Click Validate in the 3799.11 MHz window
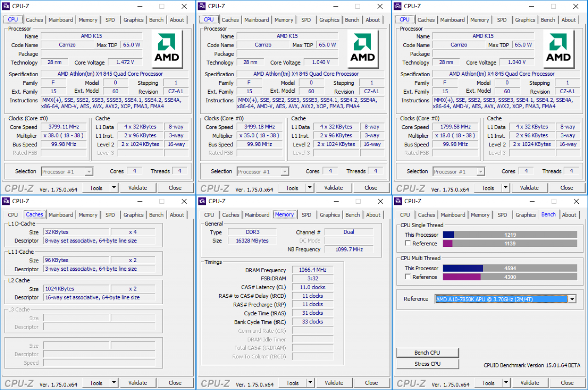The width and height of the screenshot is (588, 390). coord(137,188)
